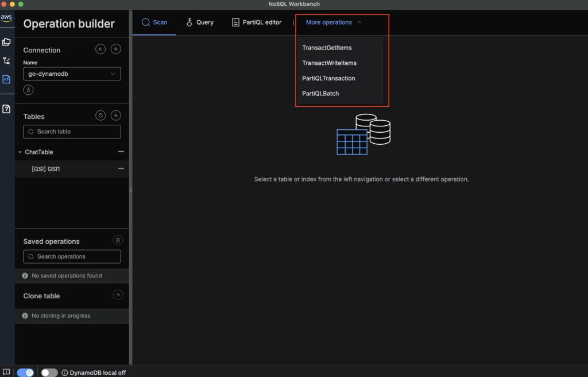Click the back arrow icon beside Connection
This screenshot has height=377, width=588.
point(100,49)
